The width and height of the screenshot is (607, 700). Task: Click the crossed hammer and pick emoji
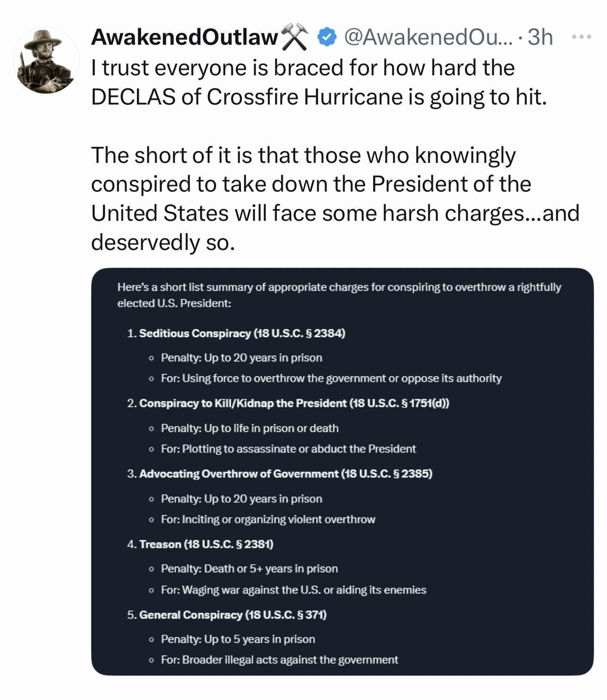point(294,37)
